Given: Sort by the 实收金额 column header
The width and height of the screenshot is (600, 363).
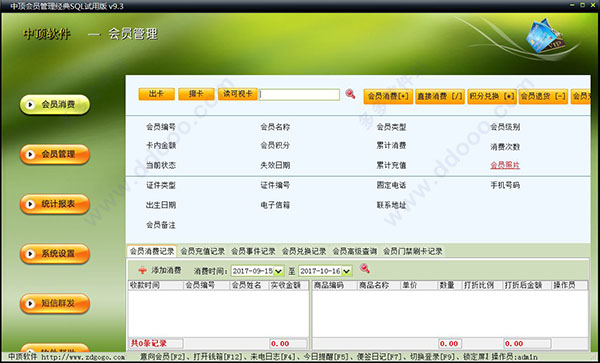Looking at the screenshot, I should tap(289, 285).
